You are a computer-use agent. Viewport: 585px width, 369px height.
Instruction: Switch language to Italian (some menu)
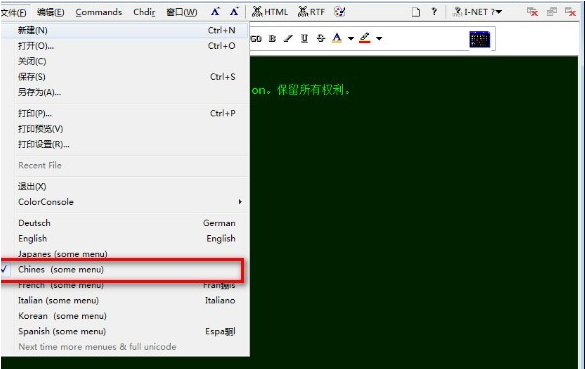pos(125,300)
